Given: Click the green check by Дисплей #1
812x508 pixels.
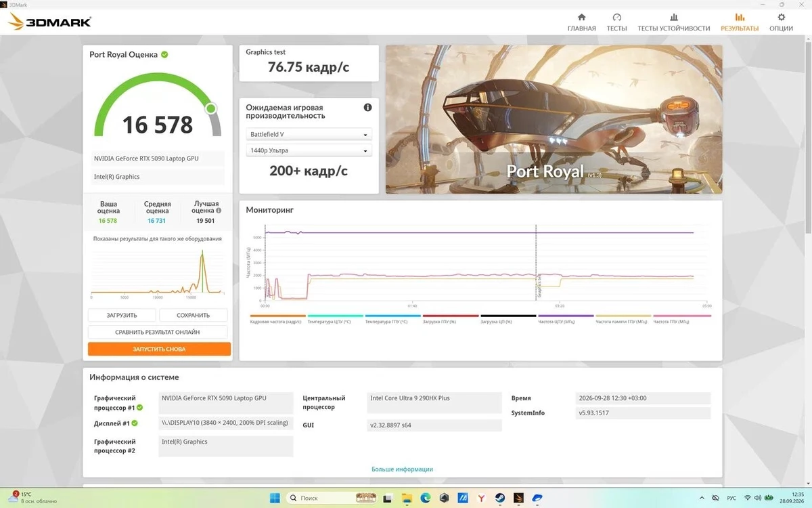Looking at the screenshot, I should [x=134, y=423].
